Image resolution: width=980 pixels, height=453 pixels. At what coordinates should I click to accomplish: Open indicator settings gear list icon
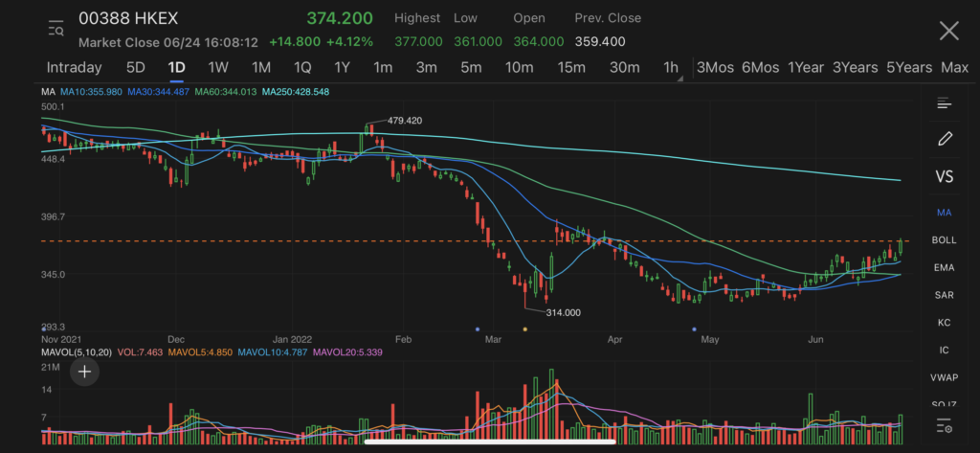coord(944,427)
